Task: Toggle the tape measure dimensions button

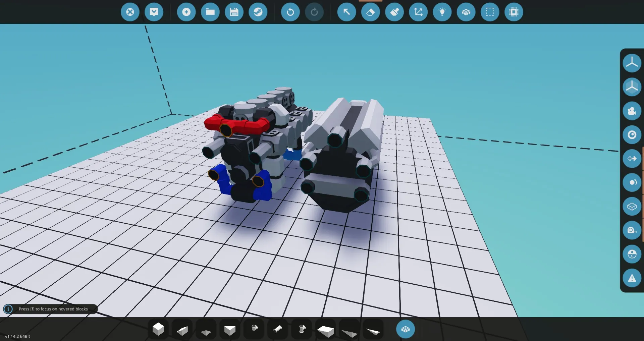Action: 632,230
